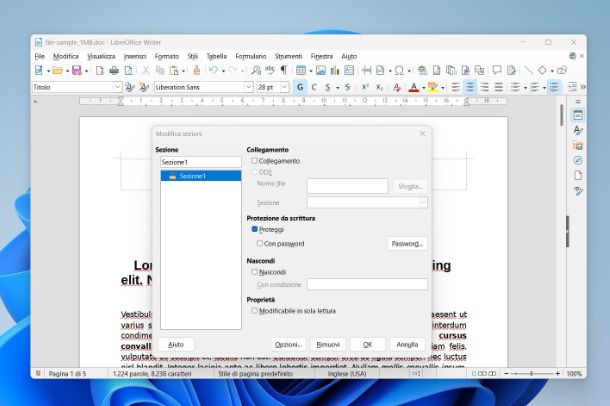Tick the Nascondi checkbox
The width and height of the screenshot is (610, 406).
click(254, 272)
